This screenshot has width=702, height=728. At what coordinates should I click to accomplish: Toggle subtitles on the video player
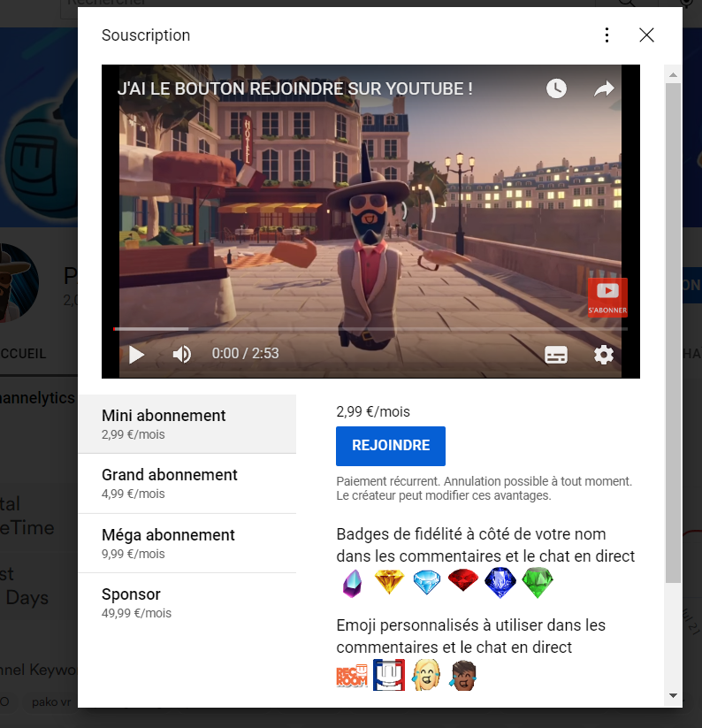click(556, 355)
